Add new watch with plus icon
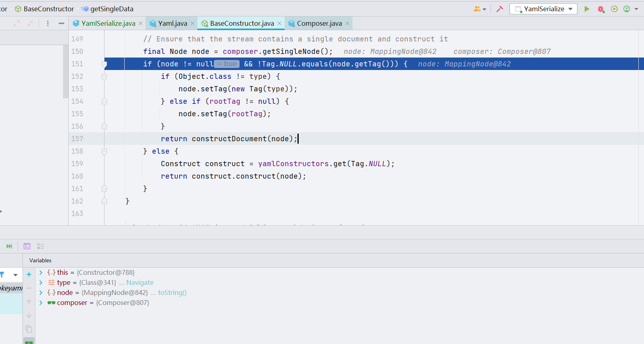The width and height of the screenshot is (644, 344). pyautogui.click(x=29, y=274)
